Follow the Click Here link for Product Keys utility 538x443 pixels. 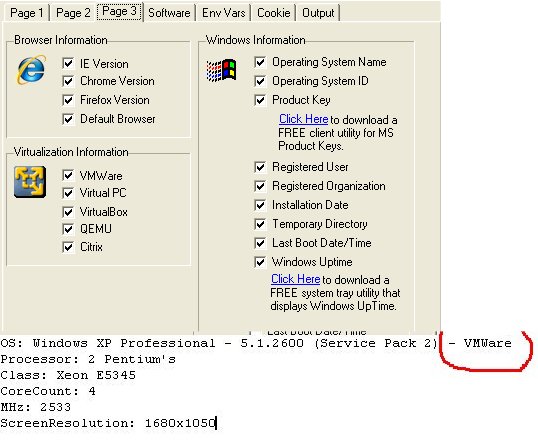[x=304, y=119]
